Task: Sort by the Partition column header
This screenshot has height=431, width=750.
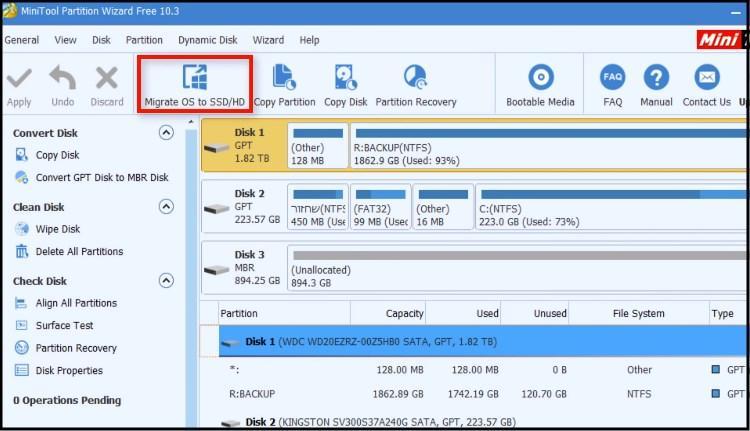Action: coord(284,314)
